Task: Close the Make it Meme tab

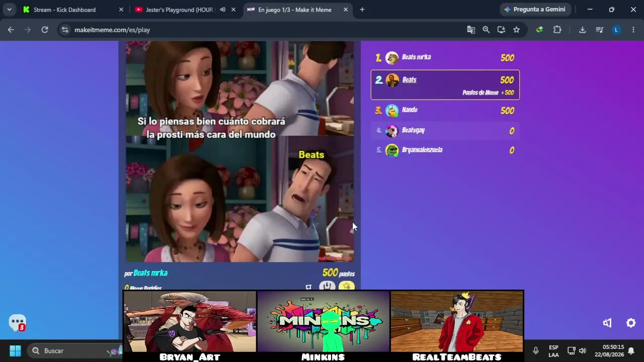Action: tap(346, 10)
